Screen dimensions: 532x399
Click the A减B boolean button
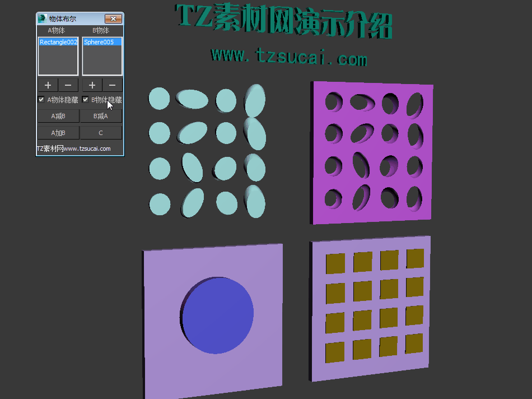(x=58, y=116)
